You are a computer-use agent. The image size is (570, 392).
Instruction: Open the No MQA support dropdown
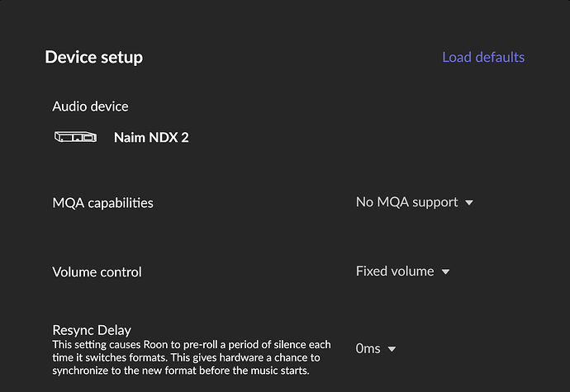pyautogui.click(x=407, y=202)
